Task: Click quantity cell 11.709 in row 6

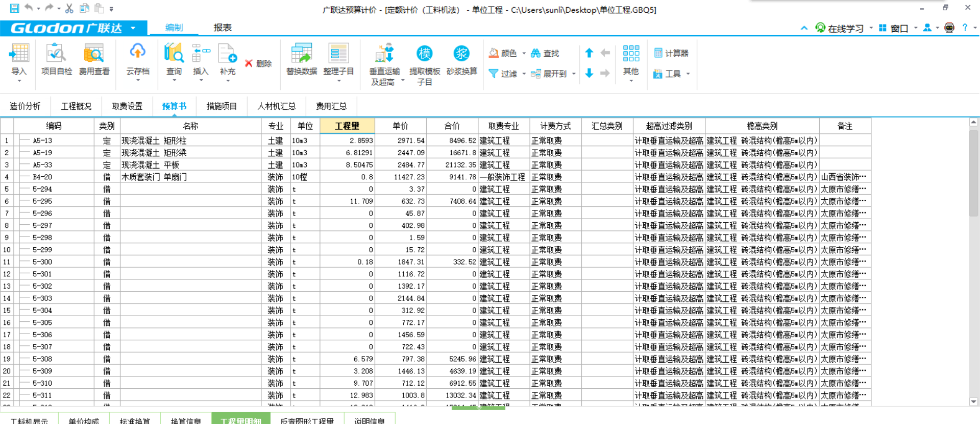Action: pyautogui.click(x=347, y=201)
